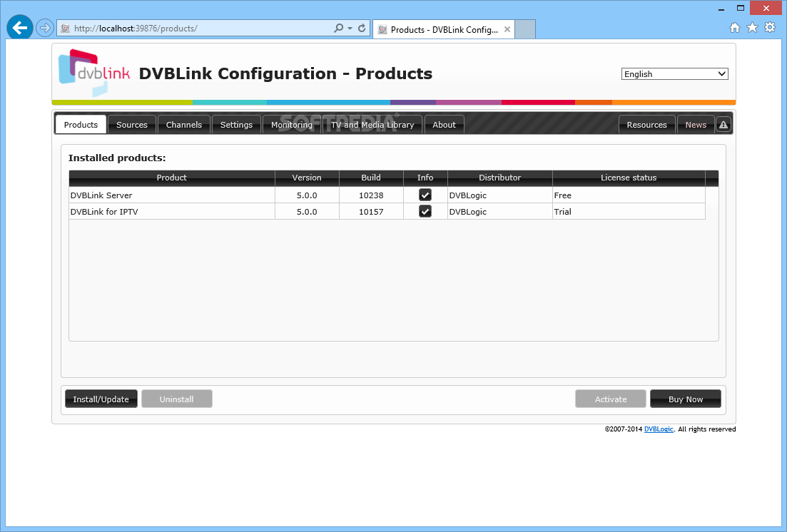787x532 pixels.
Task: Click the Buy Now button
Action: (x=686, y=399)
